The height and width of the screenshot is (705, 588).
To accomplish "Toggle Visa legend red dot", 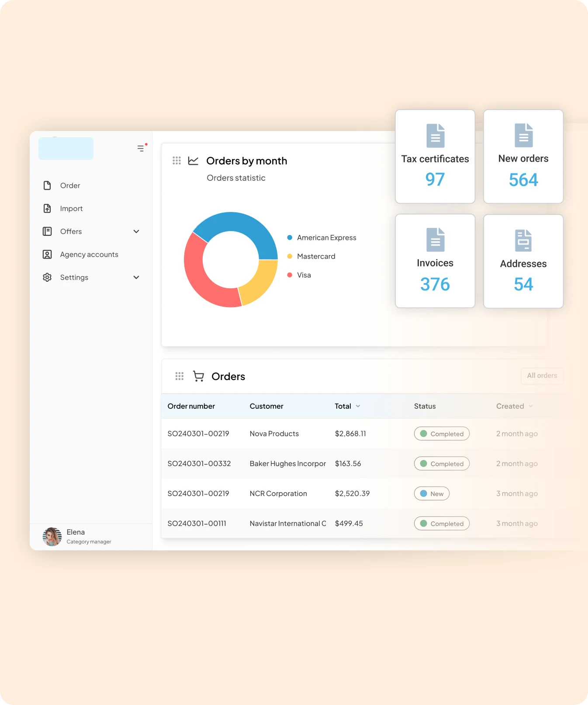I will [x=290, y=275].
